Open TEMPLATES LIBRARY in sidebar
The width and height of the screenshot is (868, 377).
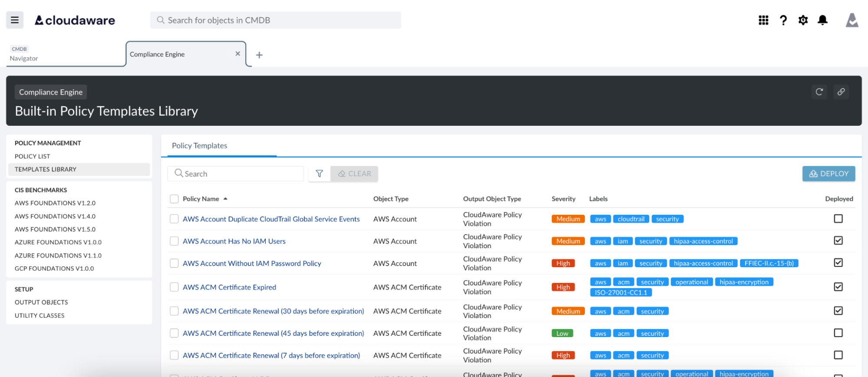pos(79,169)
